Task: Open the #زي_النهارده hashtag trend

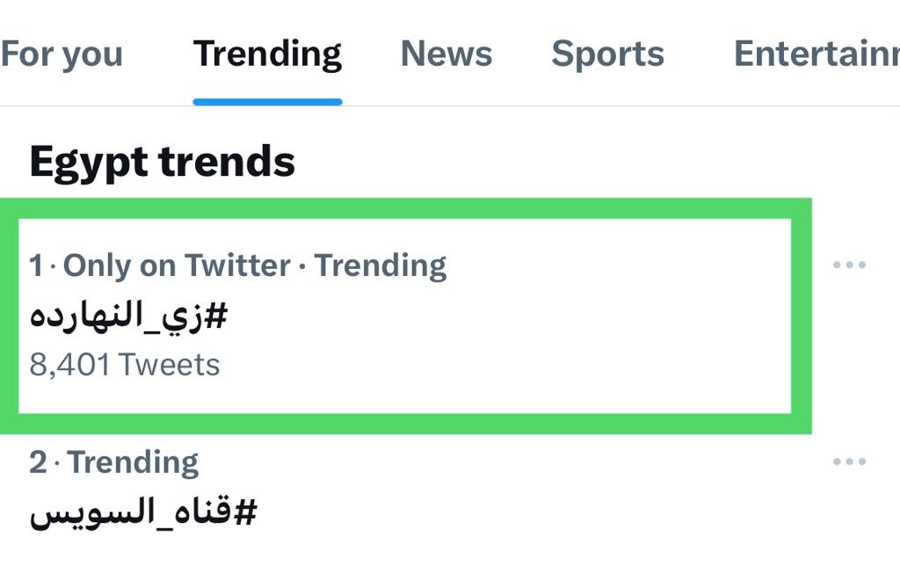Action: 128,317
